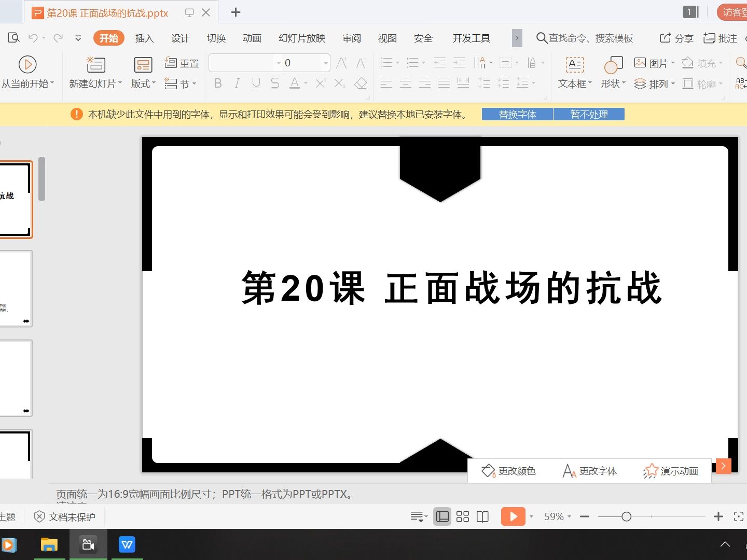This screenshot has height=560, width=747.
Task: Increase indent level icon
Action: coord(459,63)
